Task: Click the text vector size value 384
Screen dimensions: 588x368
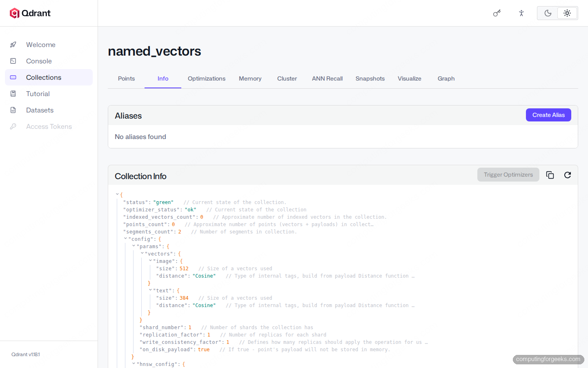Action: (x=184, y=298)
